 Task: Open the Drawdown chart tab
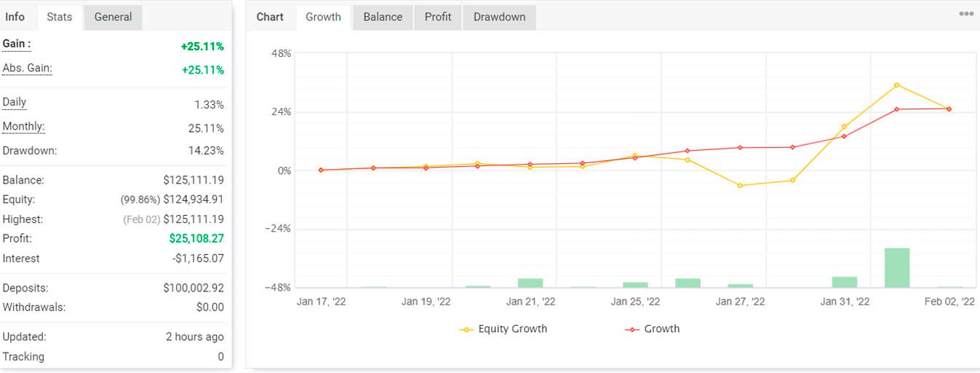tap(499, 17)
